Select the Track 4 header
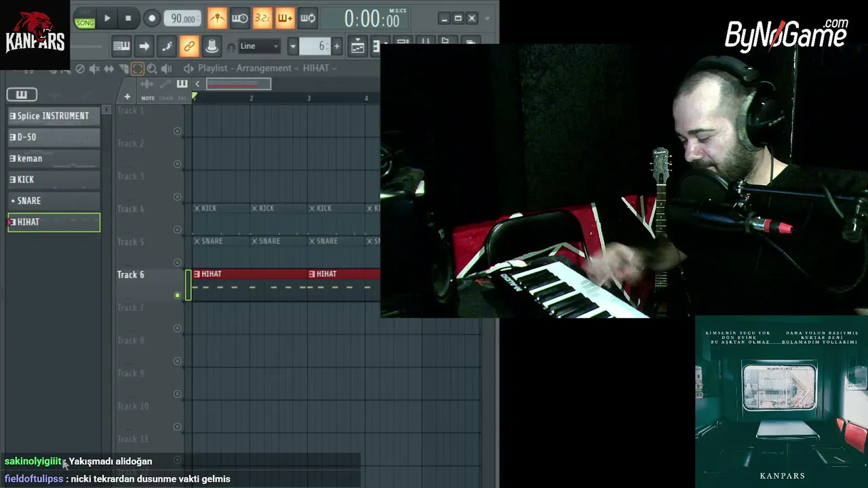 pos(149,219)
